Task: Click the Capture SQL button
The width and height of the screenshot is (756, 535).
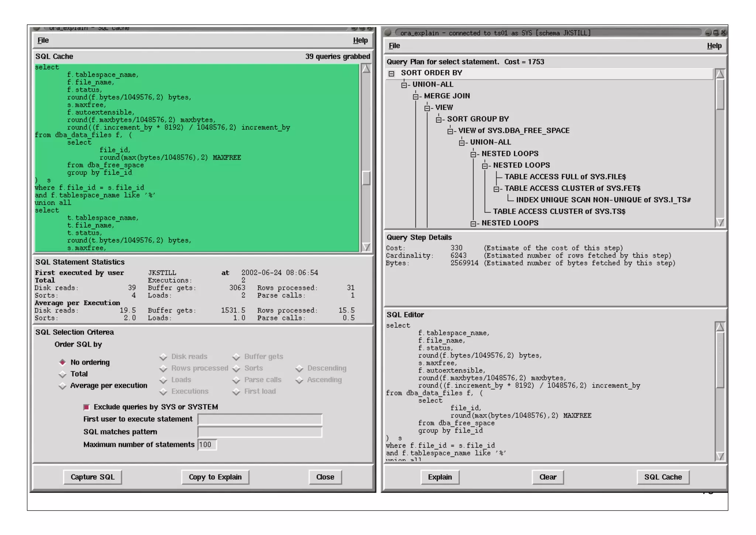Action: pos(92,477)
